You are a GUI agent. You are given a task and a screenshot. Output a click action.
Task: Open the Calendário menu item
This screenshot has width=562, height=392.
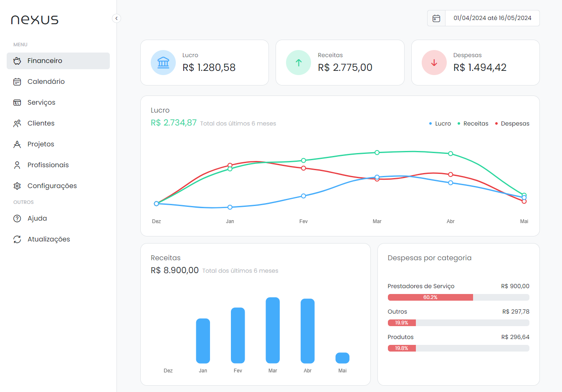coord(58,82)
